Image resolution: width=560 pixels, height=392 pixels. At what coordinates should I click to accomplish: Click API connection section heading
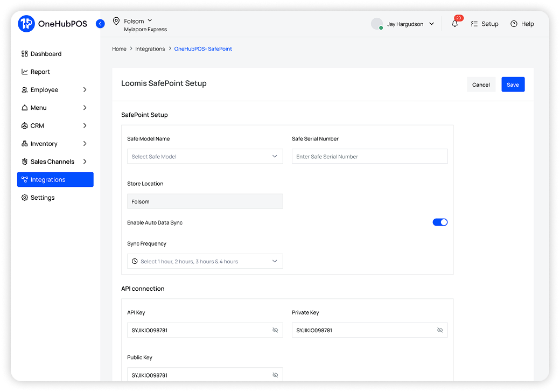pyautogui.click(x=143, y=289)
